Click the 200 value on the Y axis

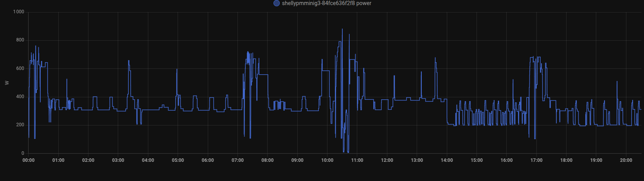pos(20,125)
